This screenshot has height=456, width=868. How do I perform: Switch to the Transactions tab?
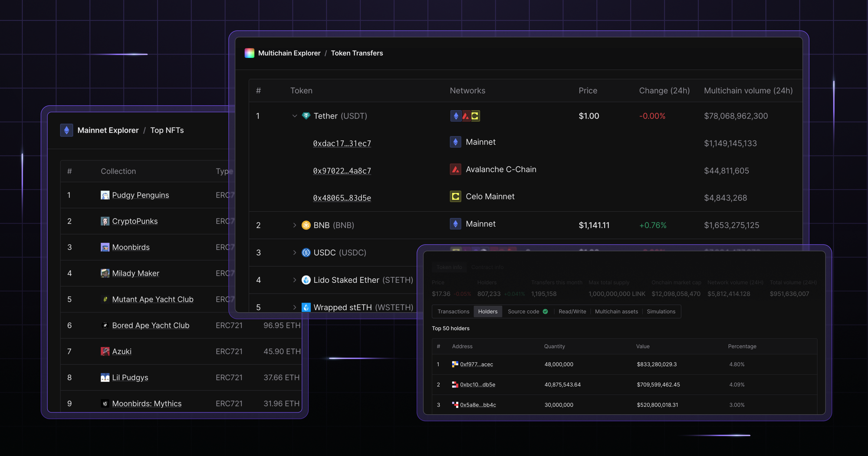tap(453, 311)
